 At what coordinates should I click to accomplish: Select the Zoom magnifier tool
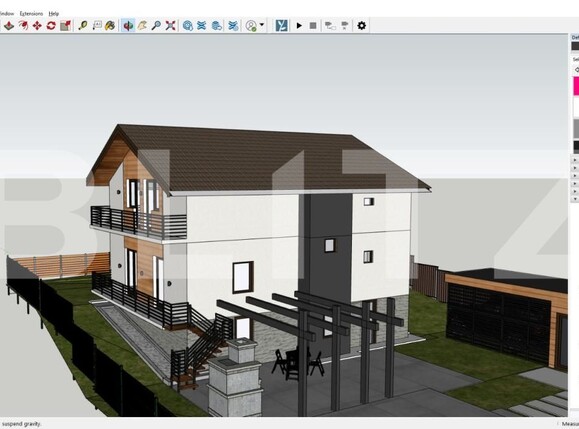click(x=156, y=25)
